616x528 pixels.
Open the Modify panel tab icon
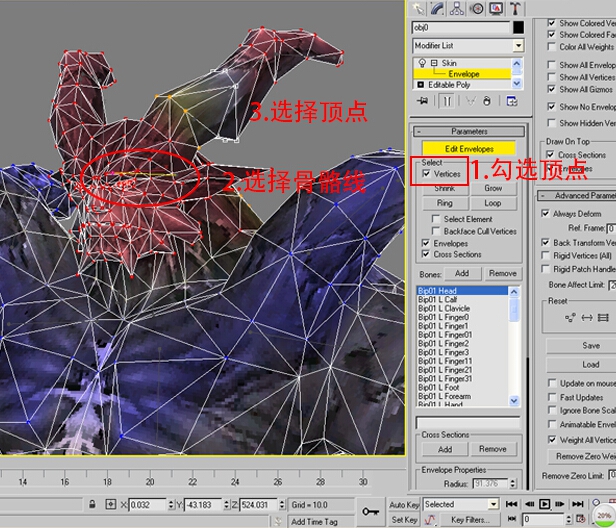coord(437,8)
